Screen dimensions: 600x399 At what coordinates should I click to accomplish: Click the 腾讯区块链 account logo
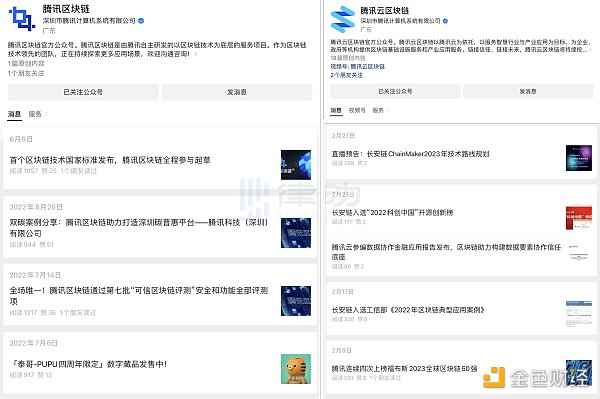coord(22,18)
